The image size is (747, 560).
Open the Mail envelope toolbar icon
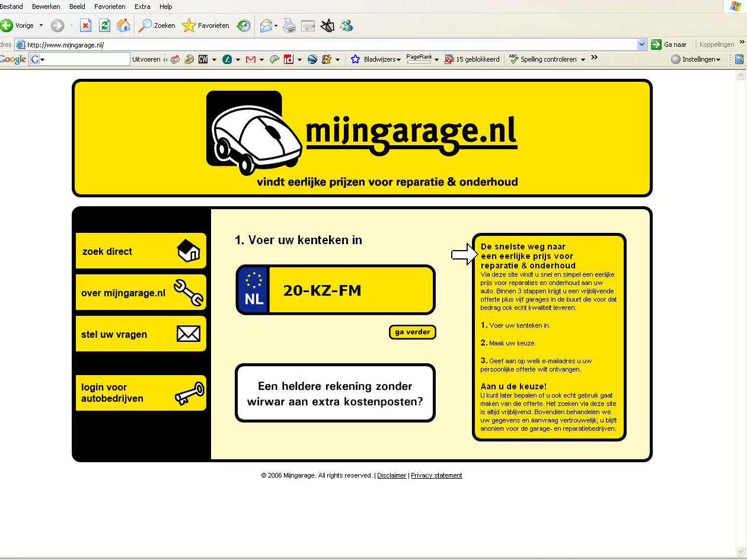point(266,25)
